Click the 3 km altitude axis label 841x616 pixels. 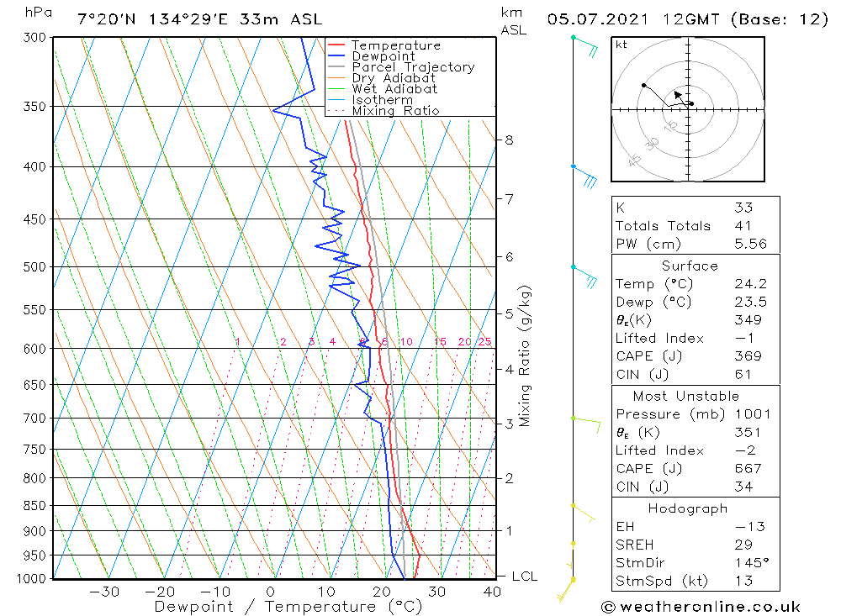[x=509, y=424]
